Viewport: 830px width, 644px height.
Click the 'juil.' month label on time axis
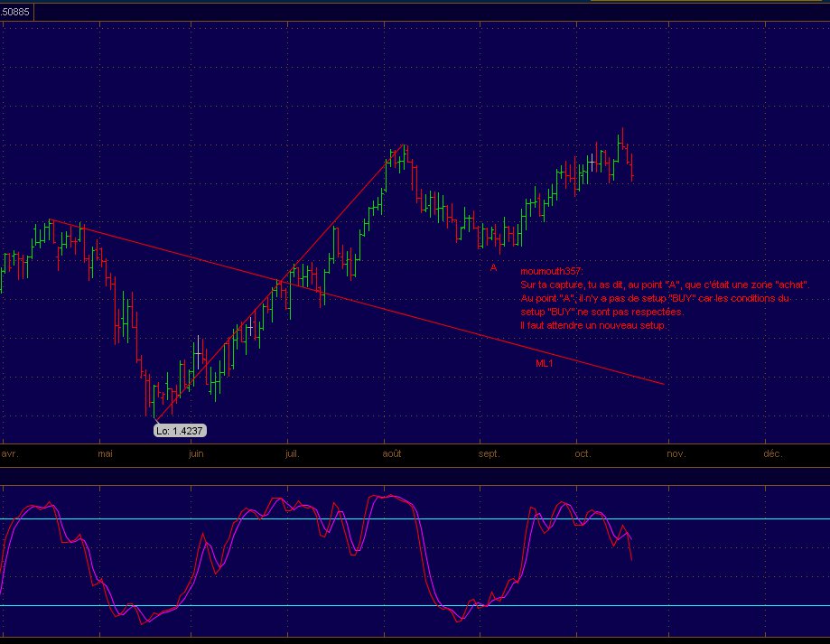point(293,454)
